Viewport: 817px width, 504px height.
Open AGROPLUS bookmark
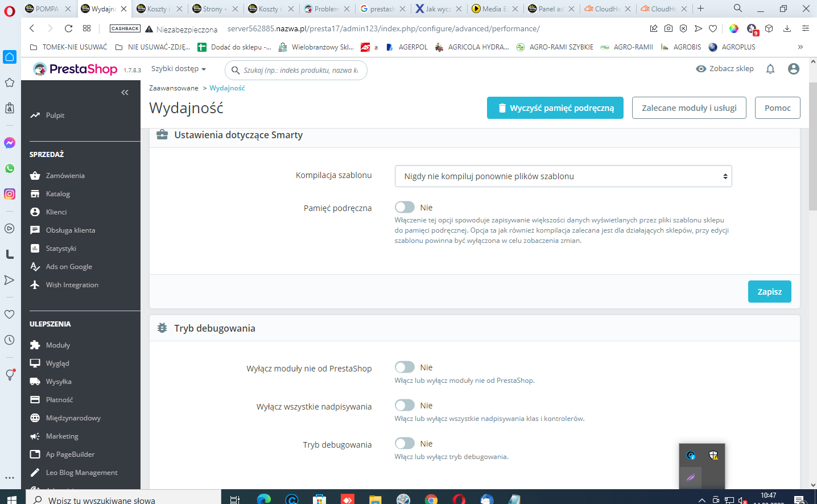(732, 47)
